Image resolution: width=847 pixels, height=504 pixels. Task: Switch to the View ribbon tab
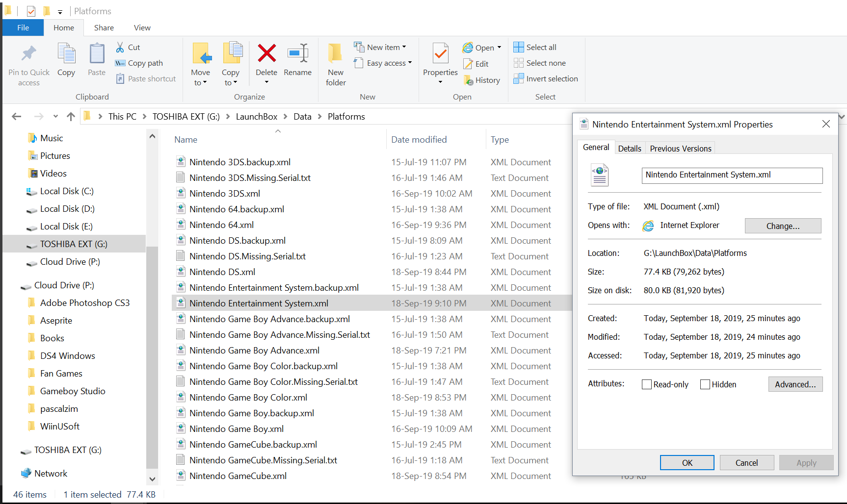point(142,28)
